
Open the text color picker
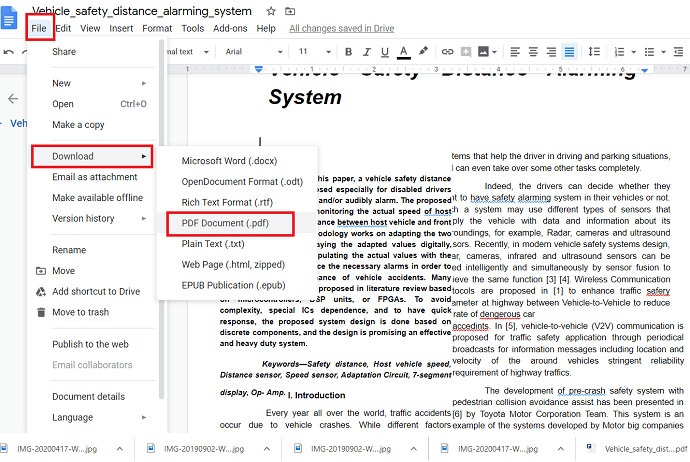click(403, 52)
